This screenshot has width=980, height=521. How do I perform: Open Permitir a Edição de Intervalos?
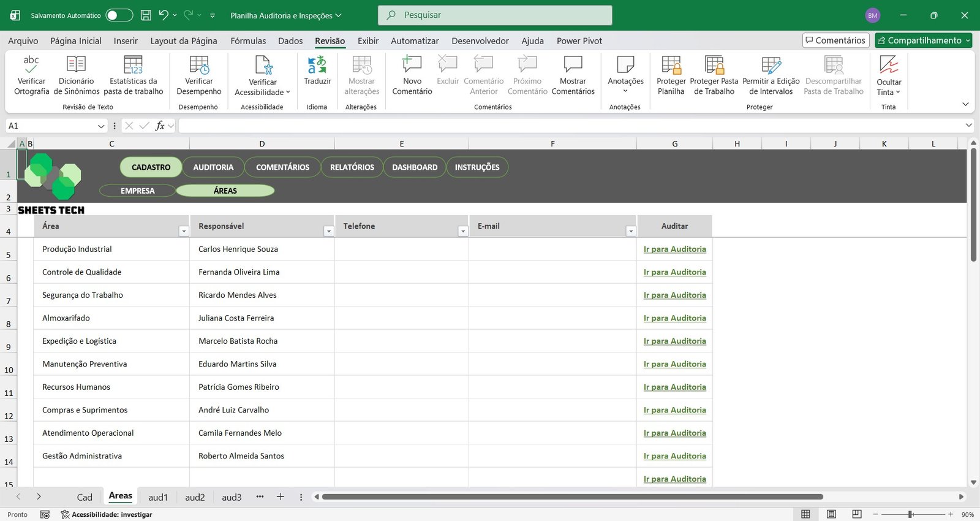coord(771,75)
